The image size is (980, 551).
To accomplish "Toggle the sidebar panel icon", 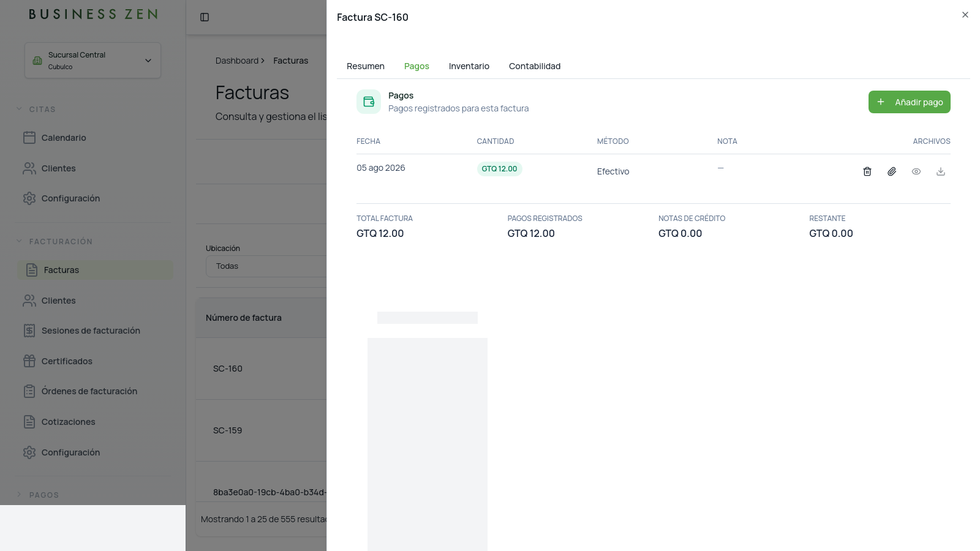I will click(x=205, y=17).
